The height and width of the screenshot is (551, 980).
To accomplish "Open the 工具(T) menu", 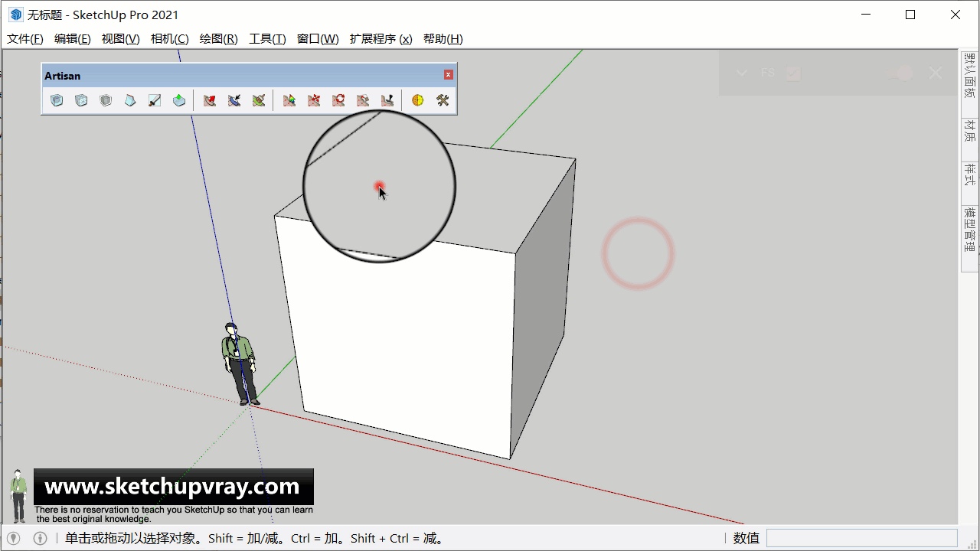I will coord(267,39).
